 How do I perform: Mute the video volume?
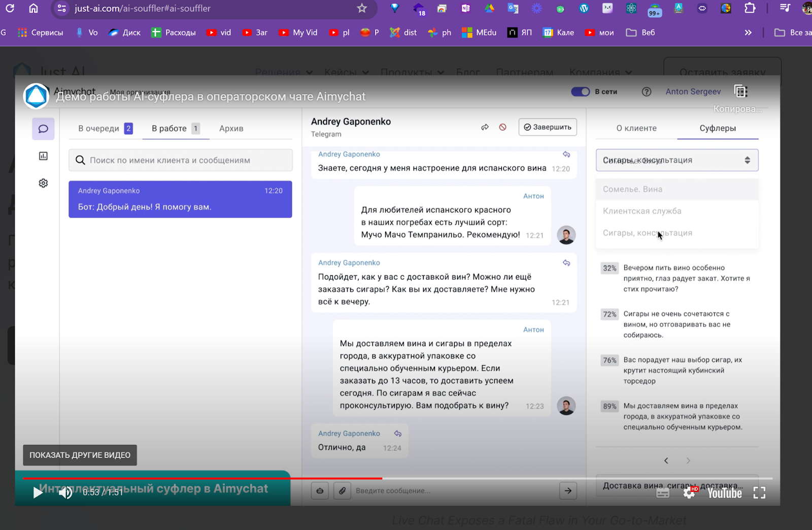(x=65, y=492)
